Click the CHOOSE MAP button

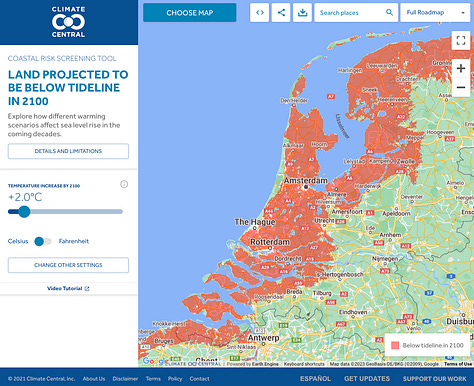pos(190,13)
